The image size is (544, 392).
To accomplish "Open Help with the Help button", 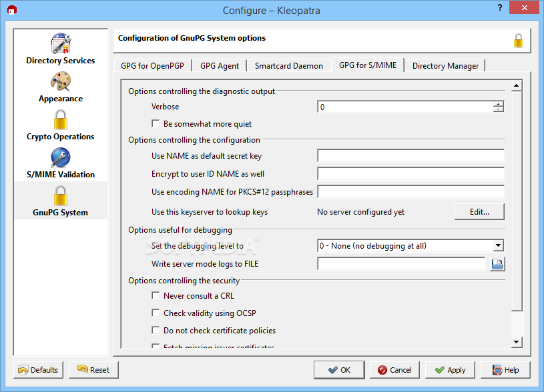I will pos(505,370).
